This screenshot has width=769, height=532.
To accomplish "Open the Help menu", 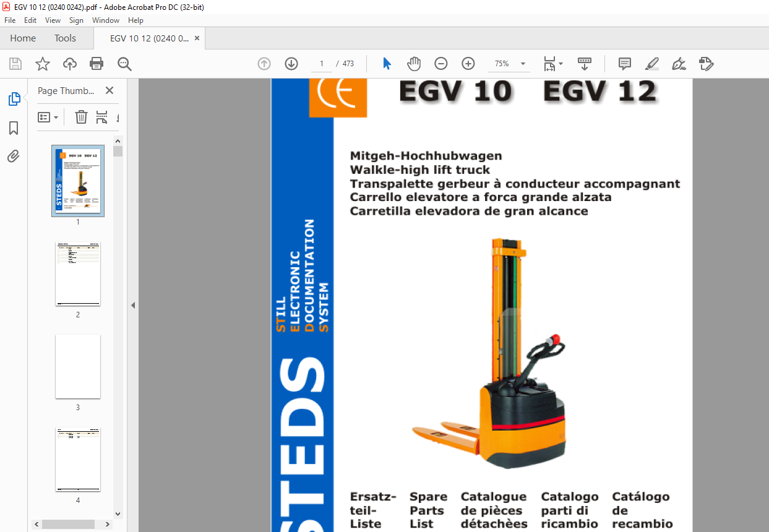I will coord(135,20).
